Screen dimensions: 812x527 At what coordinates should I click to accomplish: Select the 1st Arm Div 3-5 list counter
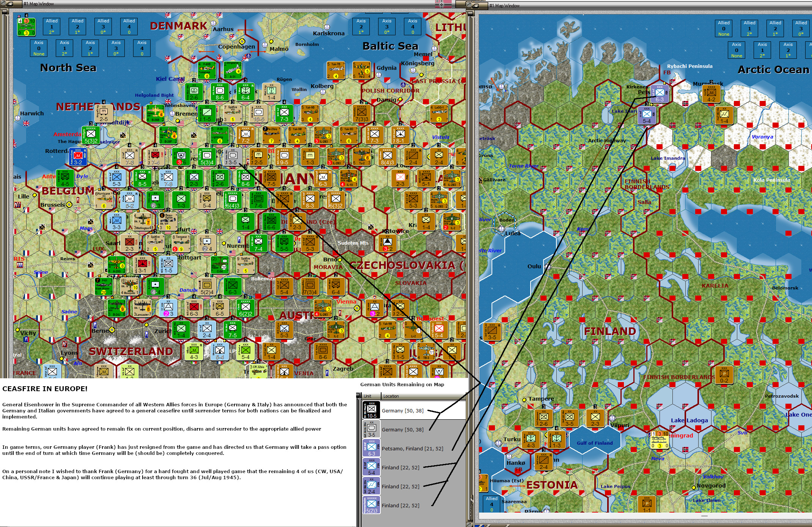(x=371, y=429)
